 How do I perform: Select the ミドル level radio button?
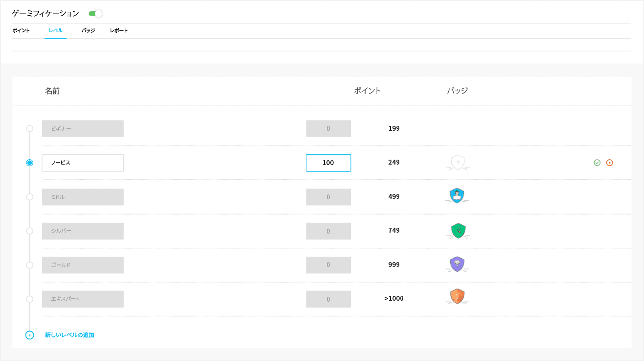tap(30, 197)
